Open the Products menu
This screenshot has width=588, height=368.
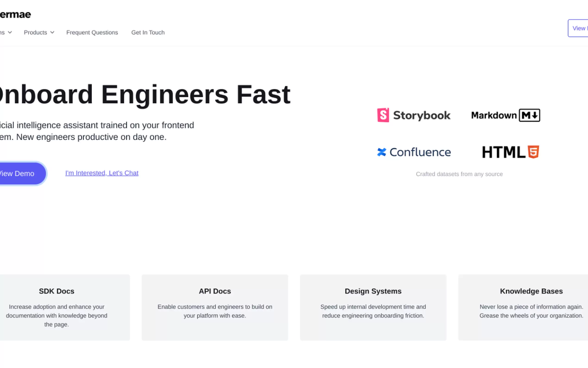click(35, 32)
